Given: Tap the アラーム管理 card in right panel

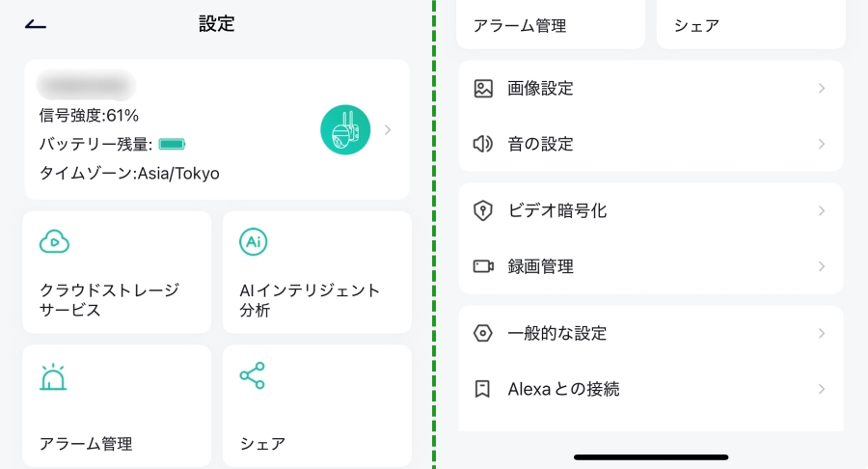Looking at the screenshot, I should (x=551, y=24).
